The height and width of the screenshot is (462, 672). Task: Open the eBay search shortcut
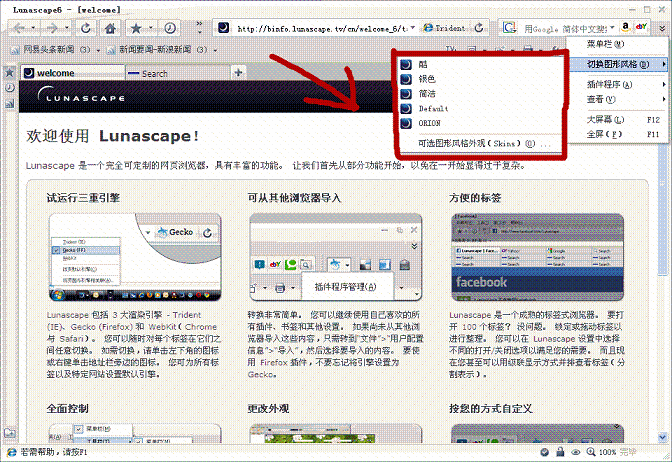642,27
